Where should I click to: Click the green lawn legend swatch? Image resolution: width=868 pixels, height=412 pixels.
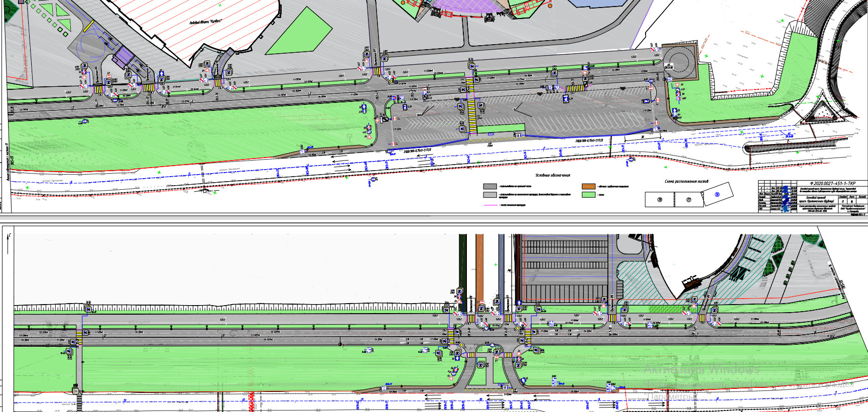pos(588,195)
